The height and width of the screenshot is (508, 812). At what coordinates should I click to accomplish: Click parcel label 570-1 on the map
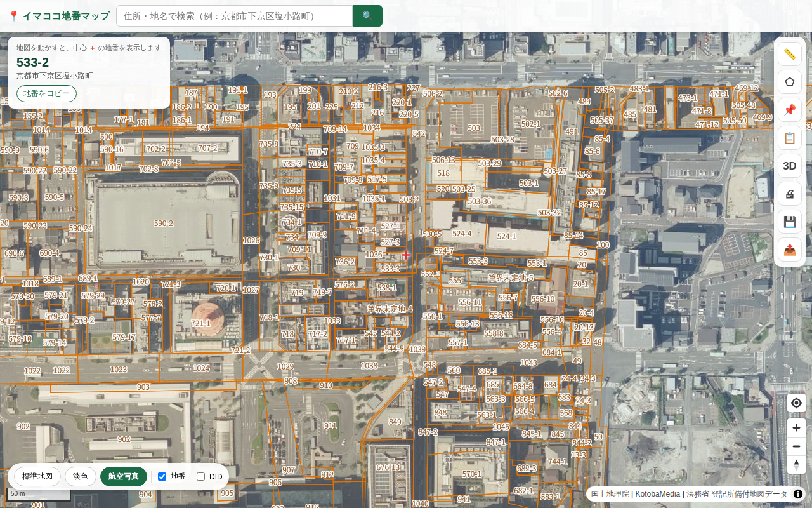tap(471, 474)
